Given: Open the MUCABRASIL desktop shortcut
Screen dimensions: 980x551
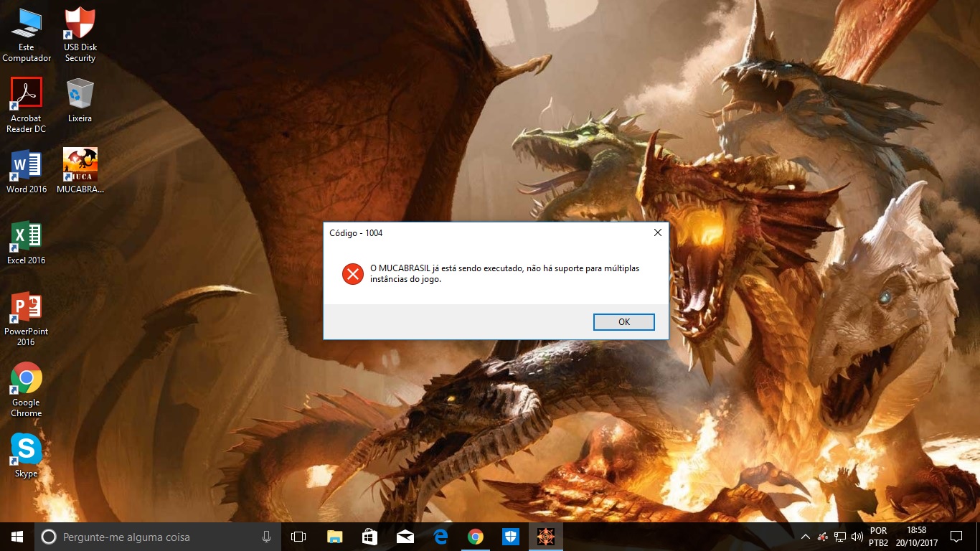Looking at the screenshot, I should [x=80, y=166].
